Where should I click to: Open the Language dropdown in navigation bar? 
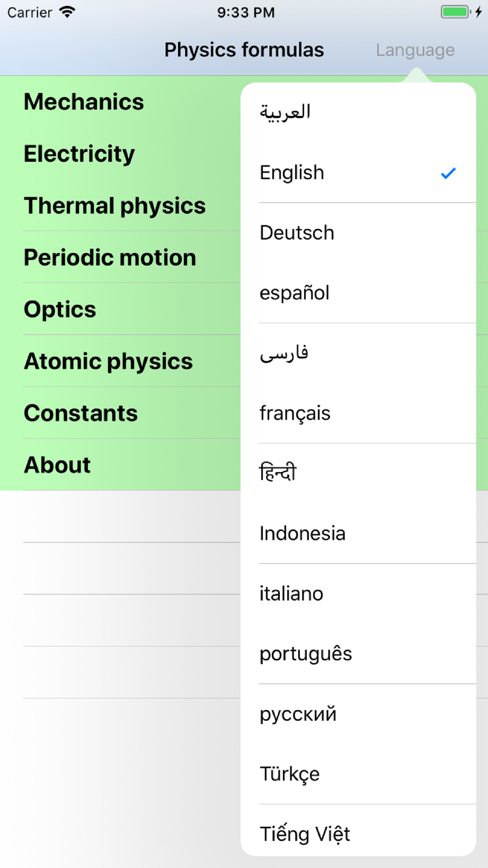pos(415,50)
